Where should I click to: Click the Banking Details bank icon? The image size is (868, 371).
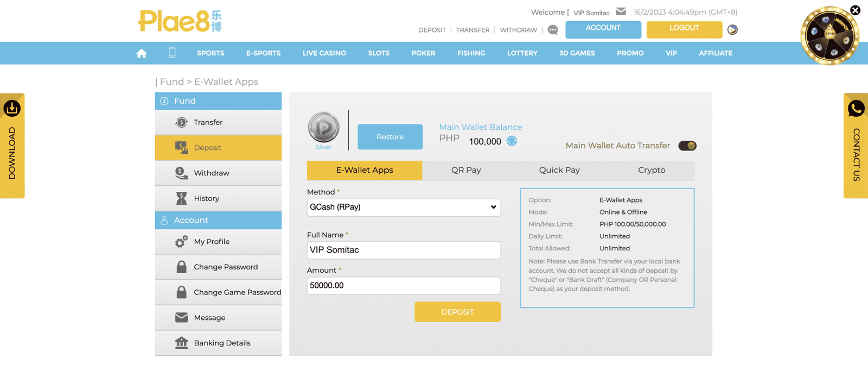(x=181, y=343)
